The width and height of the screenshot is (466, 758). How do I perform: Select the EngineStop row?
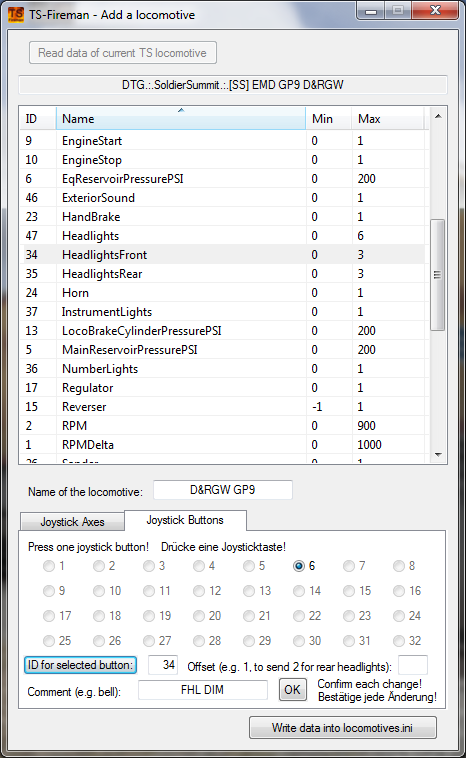(x=224, y=160)
